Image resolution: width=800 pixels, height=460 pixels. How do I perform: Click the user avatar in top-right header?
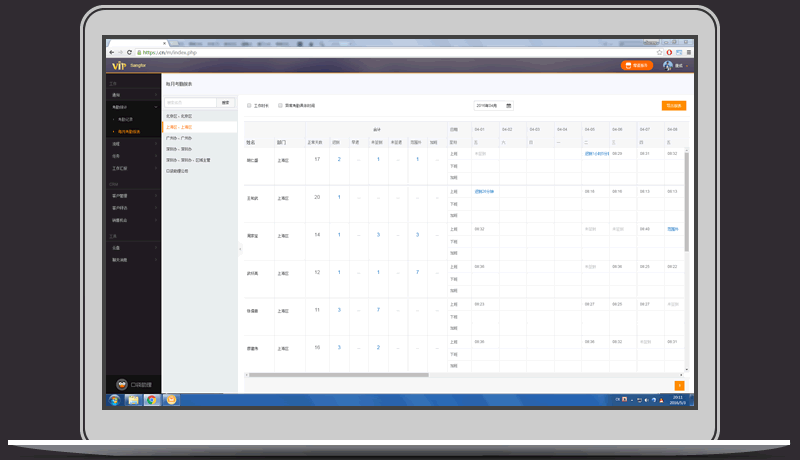pyautogui.click(x=667, y=65)
